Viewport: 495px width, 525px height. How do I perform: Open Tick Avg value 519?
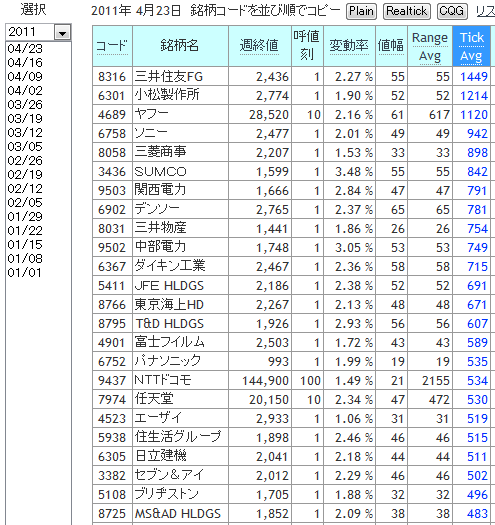(477, 419)
